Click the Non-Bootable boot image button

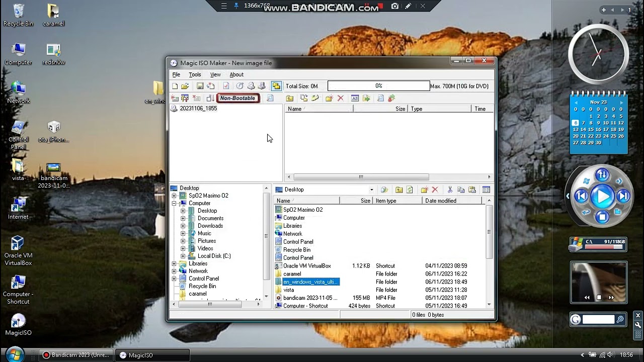click(x=237, y=98)
